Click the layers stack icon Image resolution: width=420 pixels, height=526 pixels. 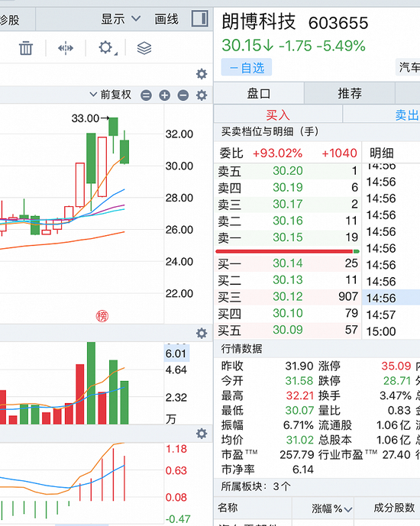click(x=144, y=48)
